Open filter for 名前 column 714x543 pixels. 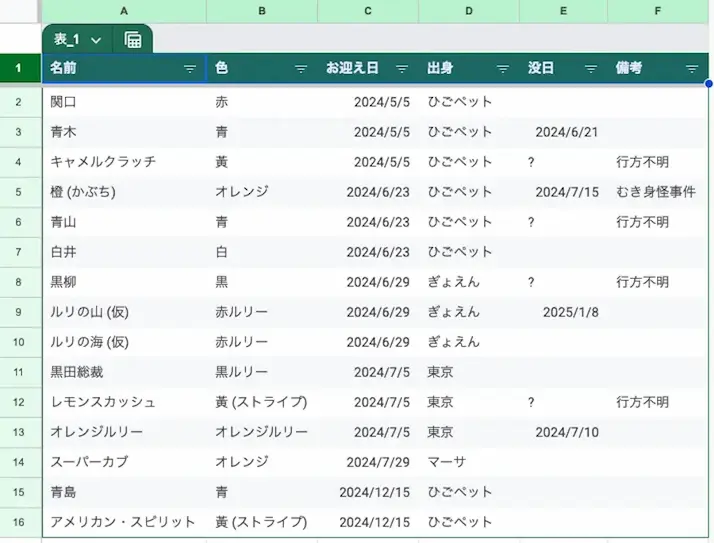click(x=189, y=69)
